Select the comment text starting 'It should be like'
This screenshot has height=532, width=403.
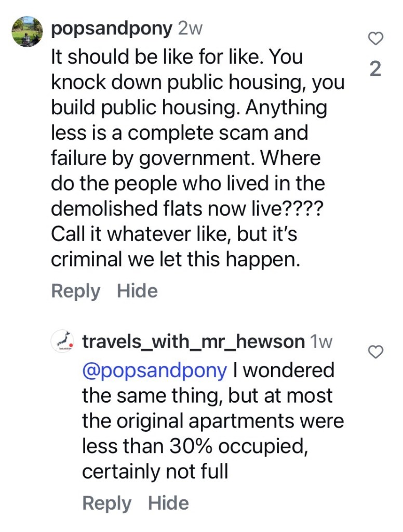coord(177,57)
